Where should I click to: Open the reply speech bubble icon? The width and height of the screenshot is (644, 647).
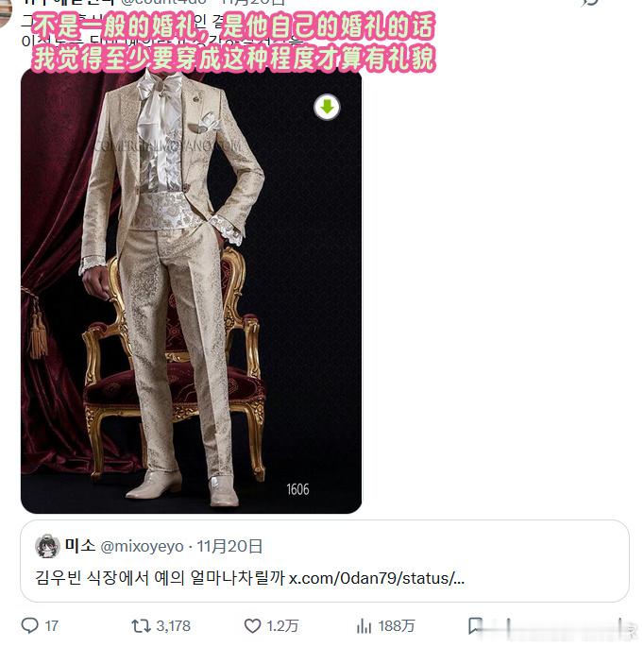[29, 625]
